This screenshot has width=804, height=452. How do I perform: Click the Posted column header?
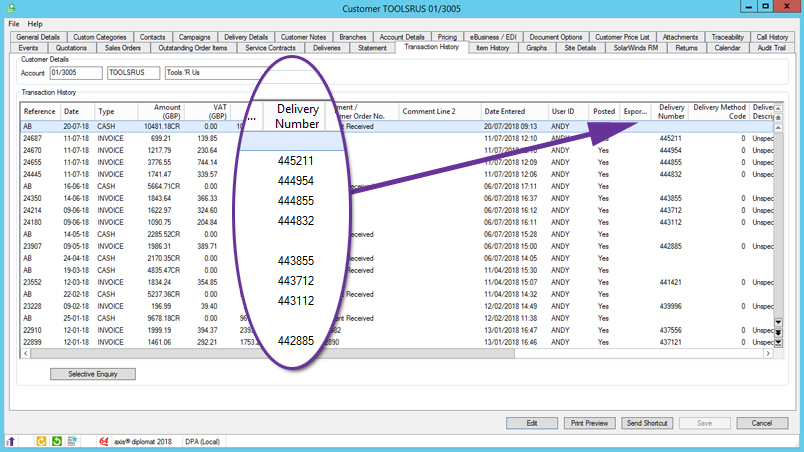(x=604, y=111)
